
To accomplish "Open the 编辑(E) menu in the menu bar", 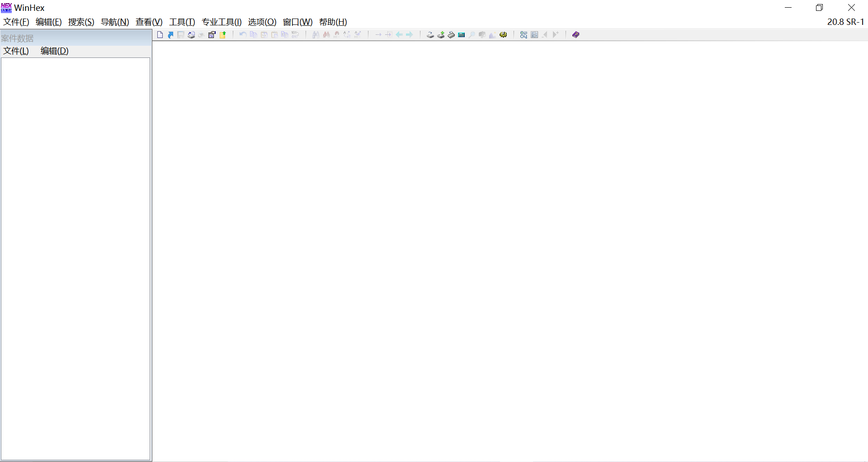I will (49, 22).
